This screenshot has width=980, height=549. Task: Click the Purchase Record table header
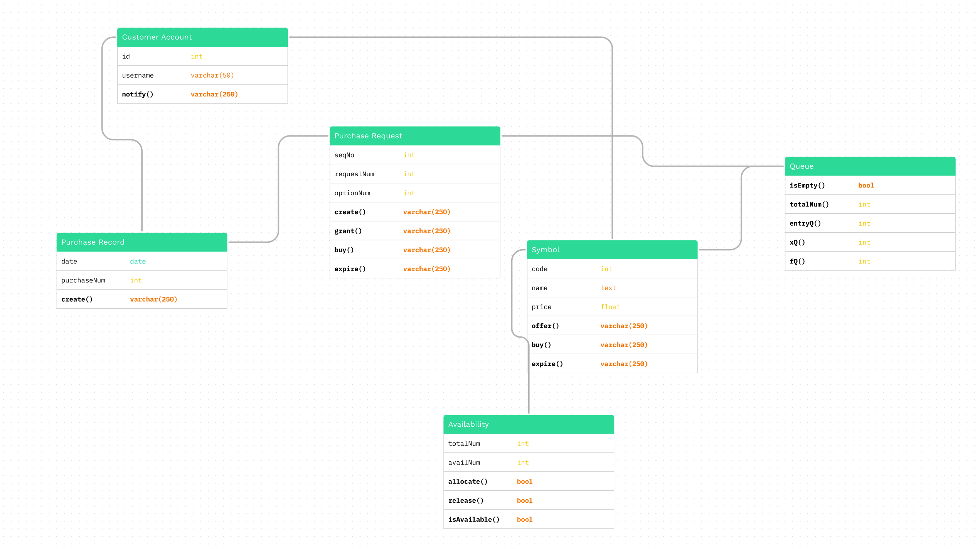[x=141, y=242]
